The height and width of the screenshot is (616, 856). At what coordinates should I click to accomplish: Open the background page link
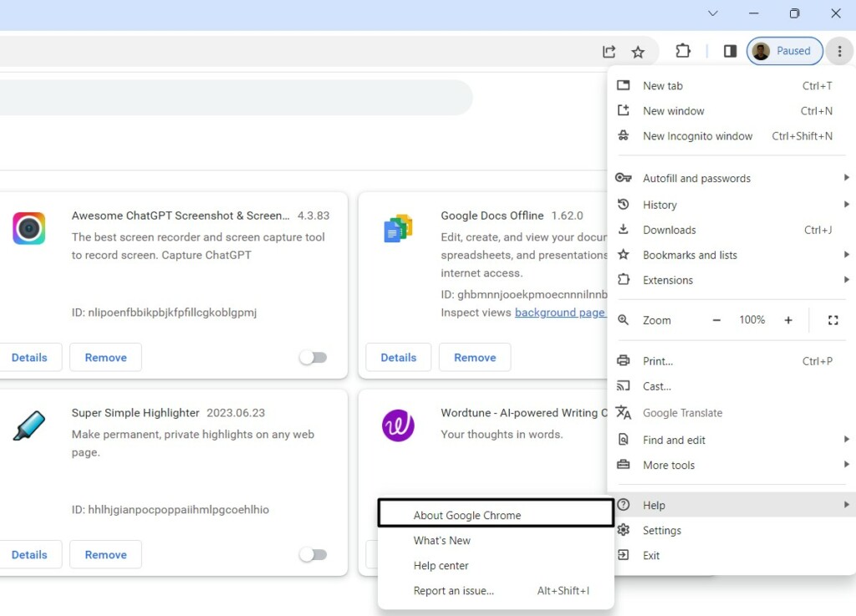[559, 313]
